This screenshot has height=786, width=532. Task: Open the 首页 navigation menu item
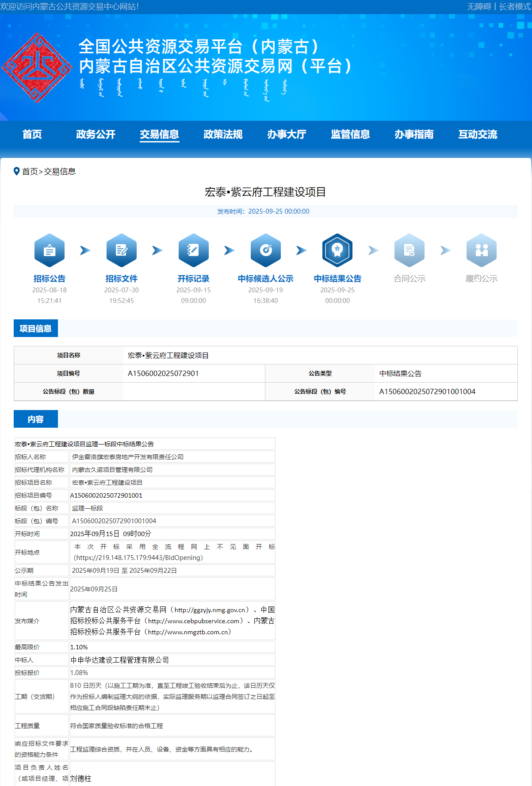[32, 134]
